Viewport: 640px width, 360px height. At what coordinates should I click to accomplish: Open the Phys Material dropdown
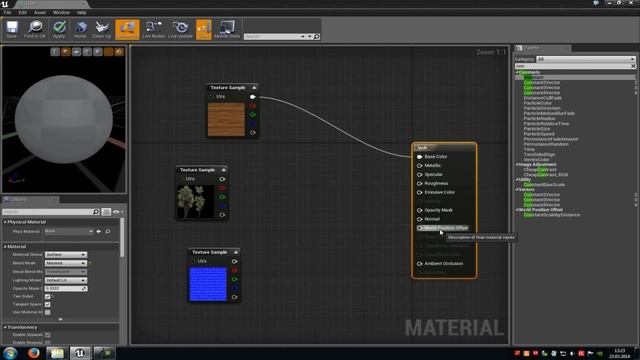click(69, 231)
